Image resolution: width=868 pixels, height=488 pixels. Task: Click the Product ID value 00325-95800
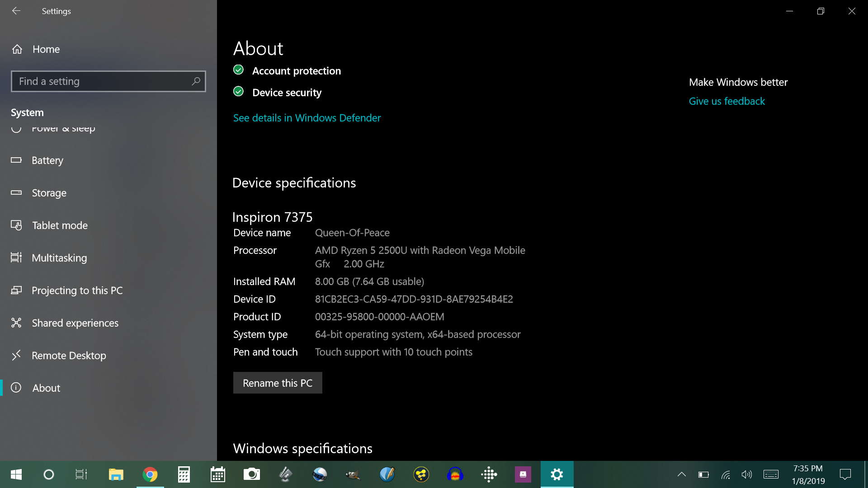379,317
